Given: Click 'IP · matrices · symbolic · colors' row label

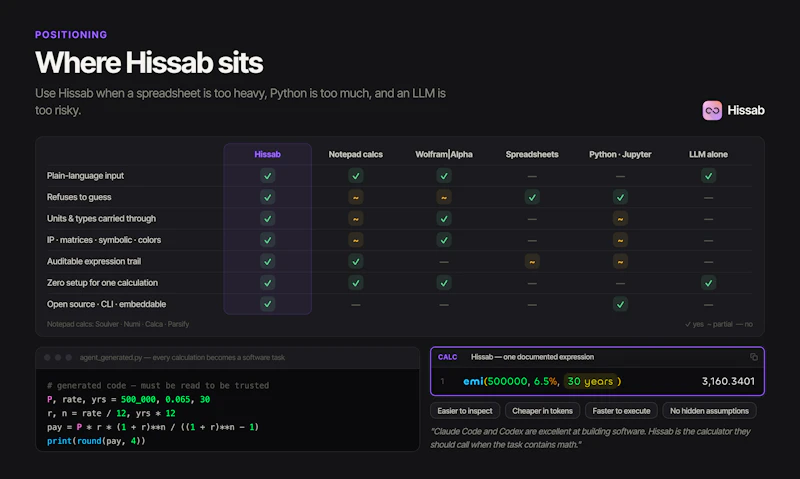Looking at the screenshot, I should pos(104,240).
